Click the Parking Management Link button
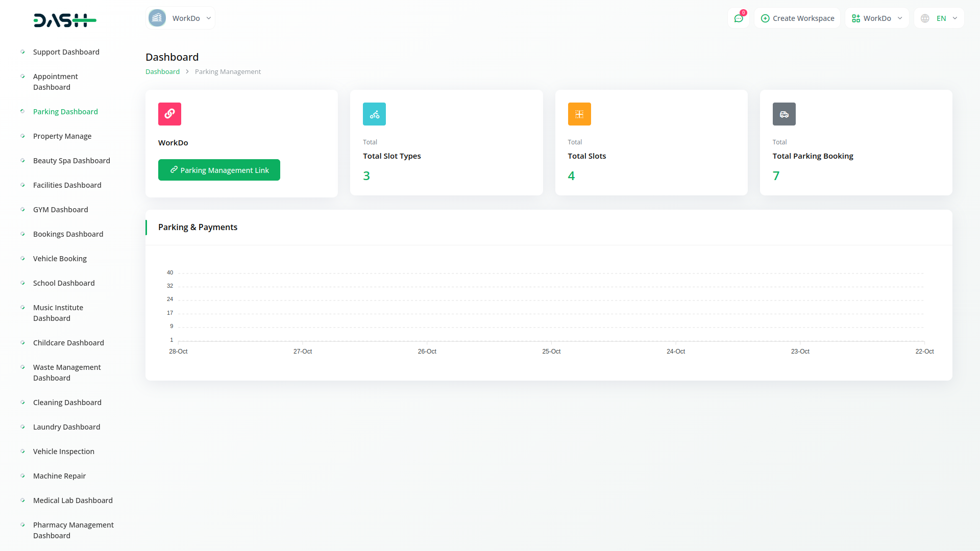Viewport: 980px width, 551px height. click(219, 170)
